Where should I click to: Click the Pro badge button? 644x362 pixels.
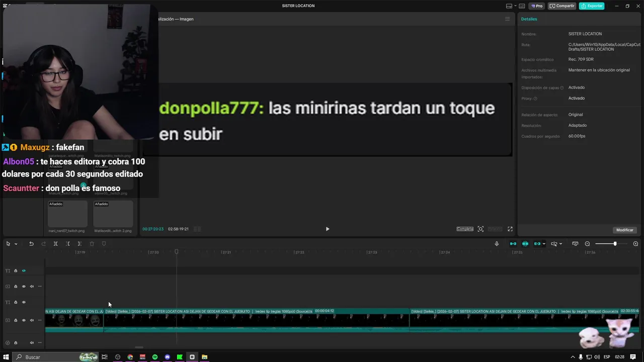point(536,6)
